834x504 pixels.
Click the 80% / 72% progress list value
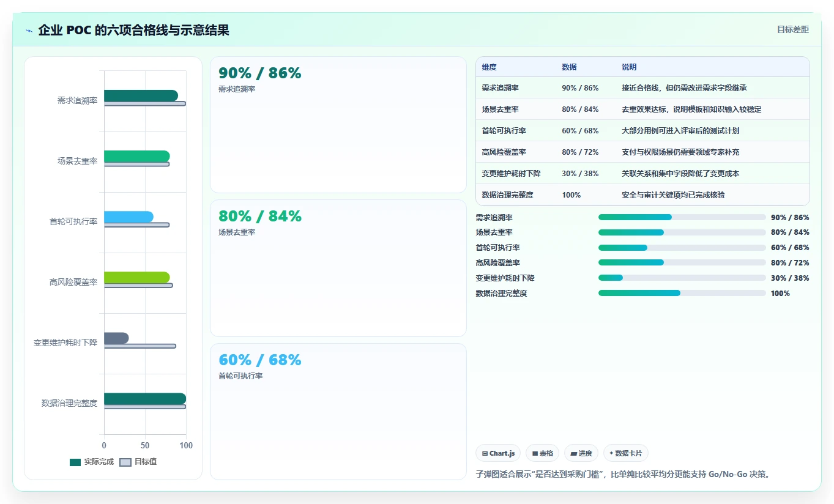point(790,263)
